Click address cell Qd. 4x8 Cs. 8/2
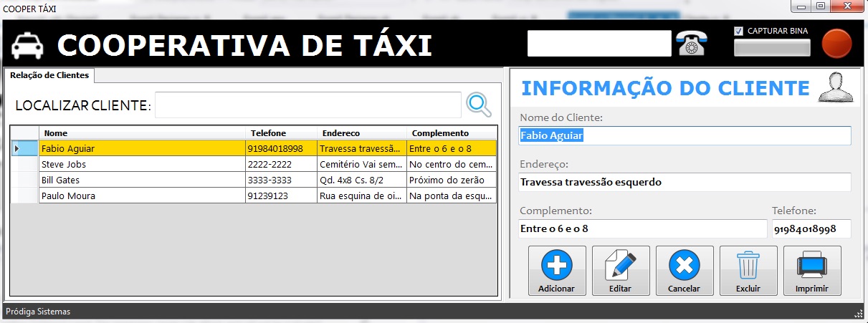This screenshot has height=323, width=868. pos(362,180)
